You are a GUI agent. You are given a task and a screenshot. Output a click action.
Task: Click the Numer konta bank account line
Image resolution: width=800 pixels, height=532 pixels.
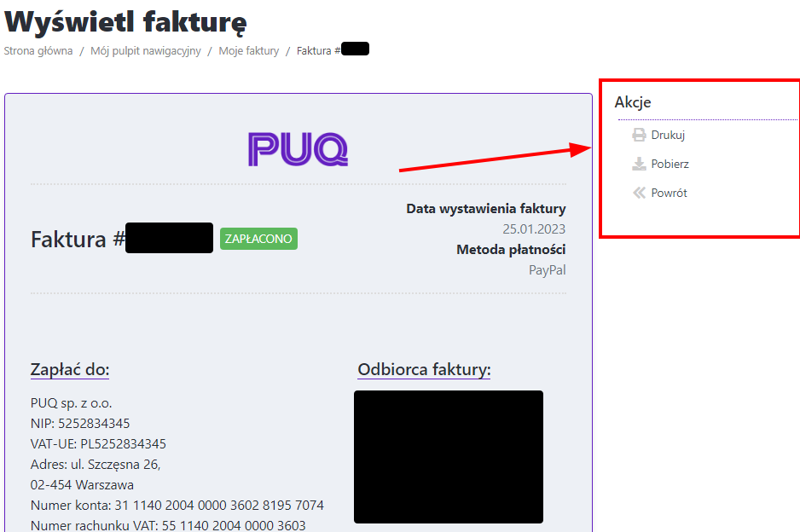(x=177, y=505)
